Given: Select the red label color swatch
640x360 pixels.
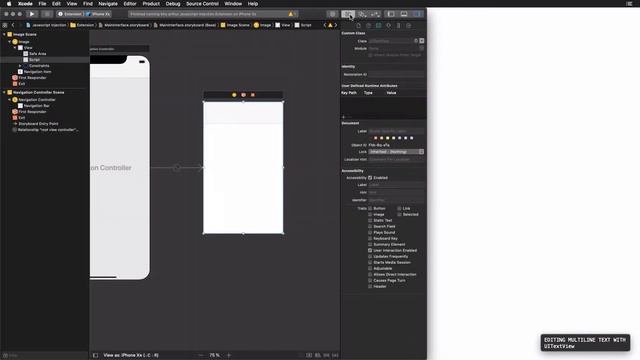Looking at the screenshot, I should click(x=376, y=138).
